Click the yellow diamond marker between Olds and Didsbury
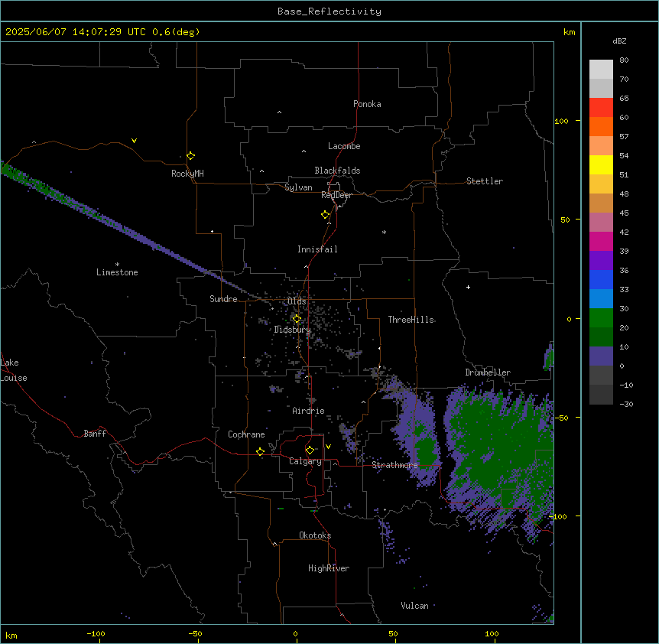 pyautogui.click(x=297, y=319)
